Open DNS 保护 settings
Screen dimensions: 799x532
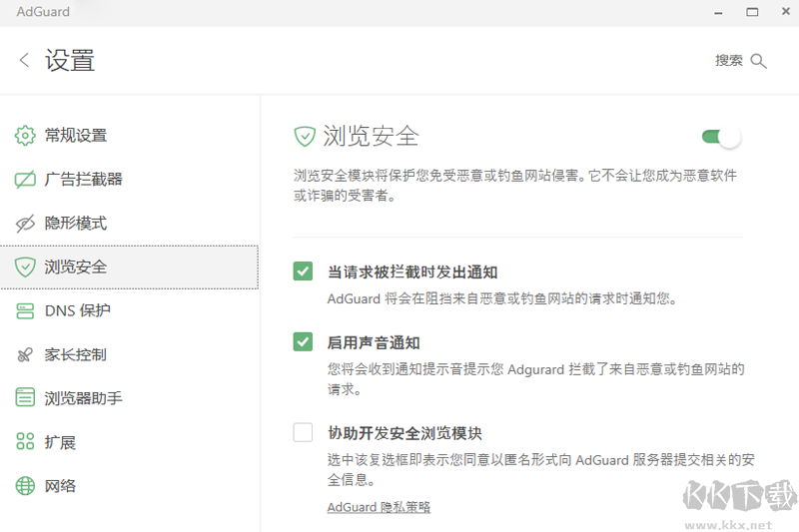pos(130,310)
